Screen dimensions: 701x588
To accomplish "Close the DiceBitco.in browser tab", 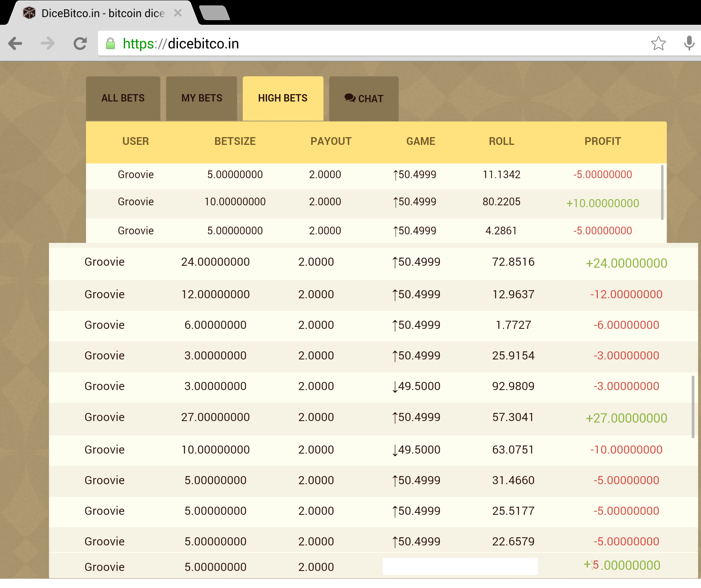I will coord(178,13).
